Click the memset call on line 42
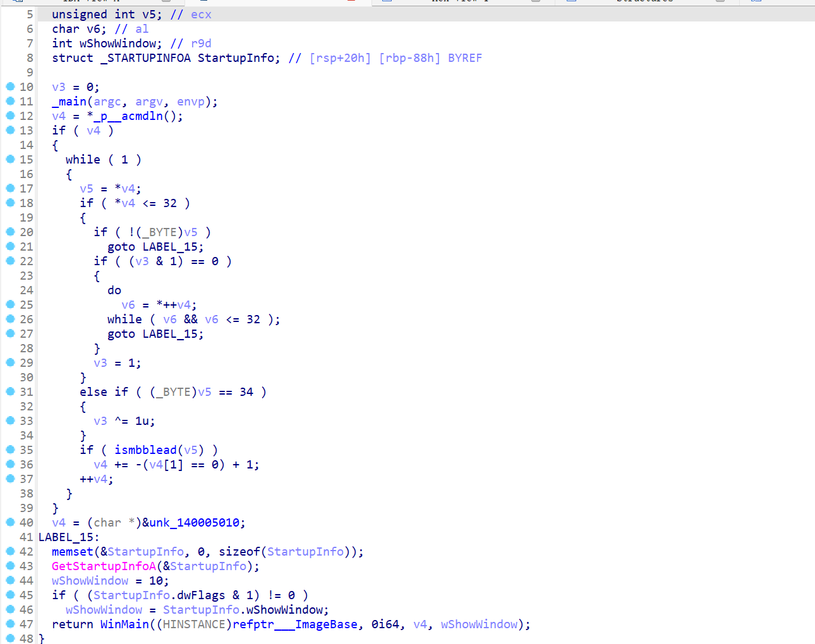Viewport: 815px width, 644px height. 72,552
